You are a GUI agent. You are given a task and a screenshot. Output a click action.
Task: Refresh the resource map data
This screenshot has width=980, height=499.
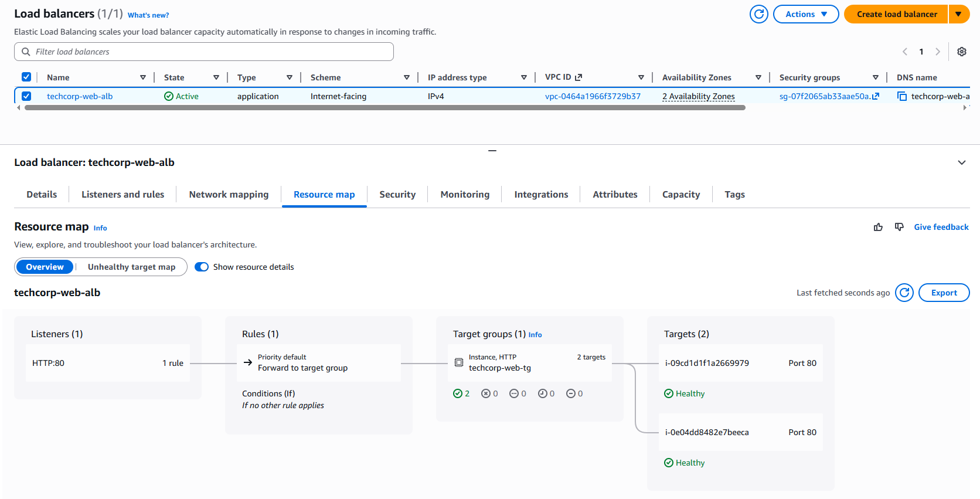click(904, 293)
